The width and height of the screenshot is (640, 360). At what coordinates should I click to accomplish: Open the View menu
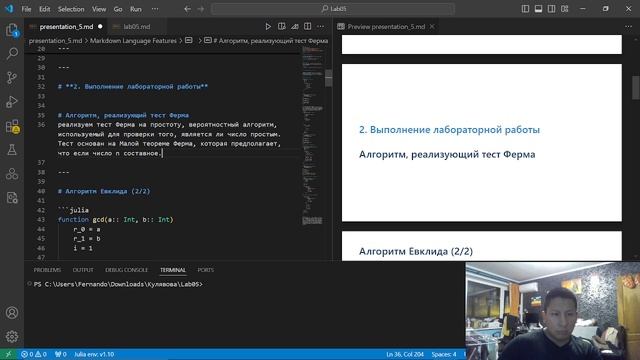(99, 9)
